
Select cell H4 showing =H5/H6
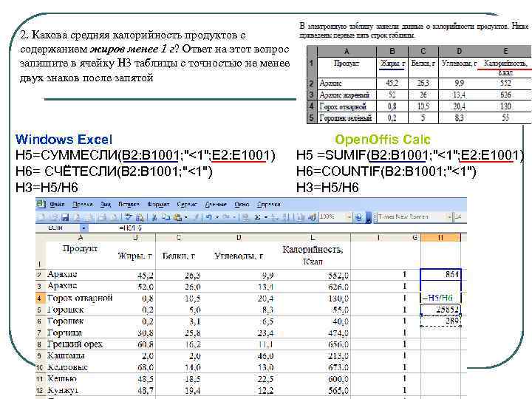click(x=440, y=298)
